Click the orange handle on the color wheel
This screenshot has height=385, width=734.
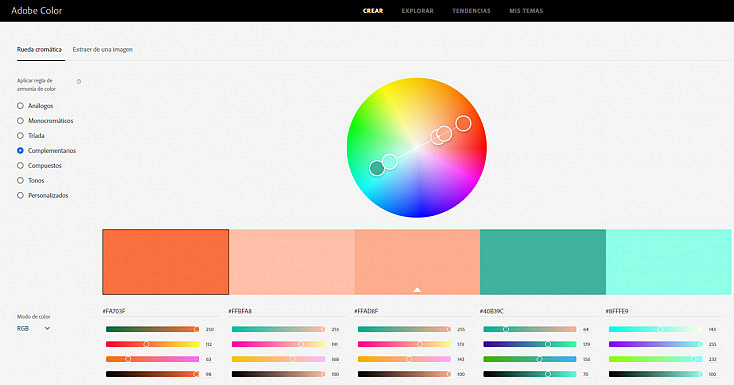(463, 123)
